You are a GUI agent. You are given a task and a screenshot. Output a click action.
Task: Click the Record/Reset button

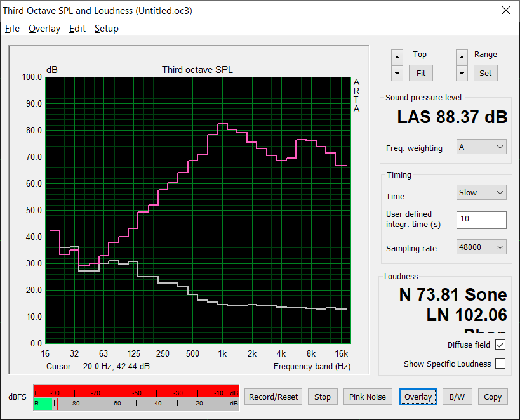[273, 397]
